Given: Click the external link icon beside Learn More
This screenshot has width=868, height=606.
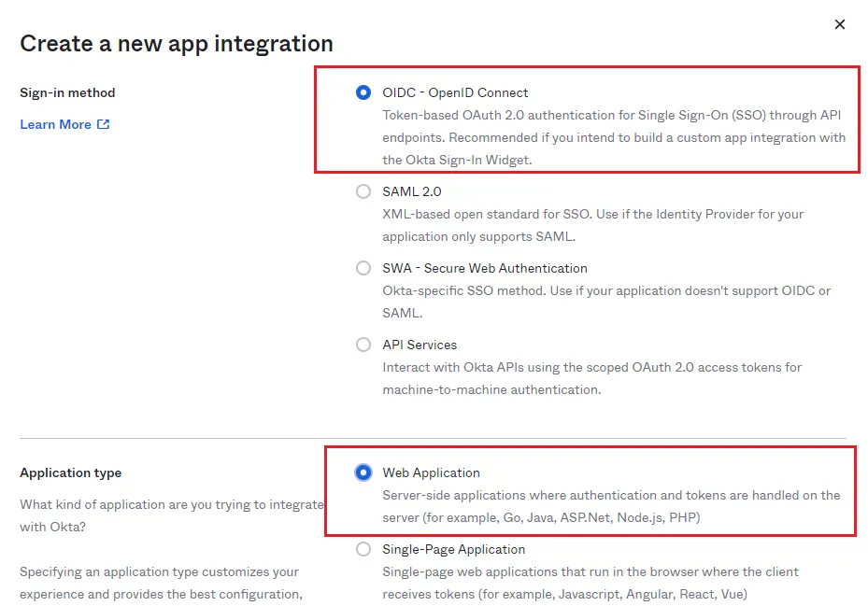Looking at the screenshot, I should coord(104,124).
